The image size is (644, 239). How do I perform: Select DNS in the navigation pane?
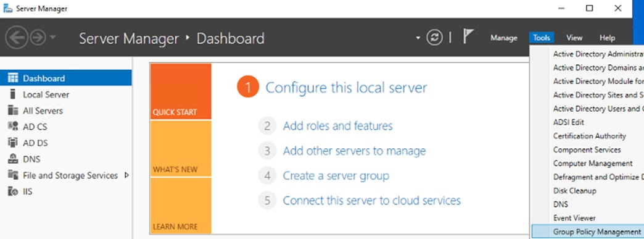(x=66, y=159)
